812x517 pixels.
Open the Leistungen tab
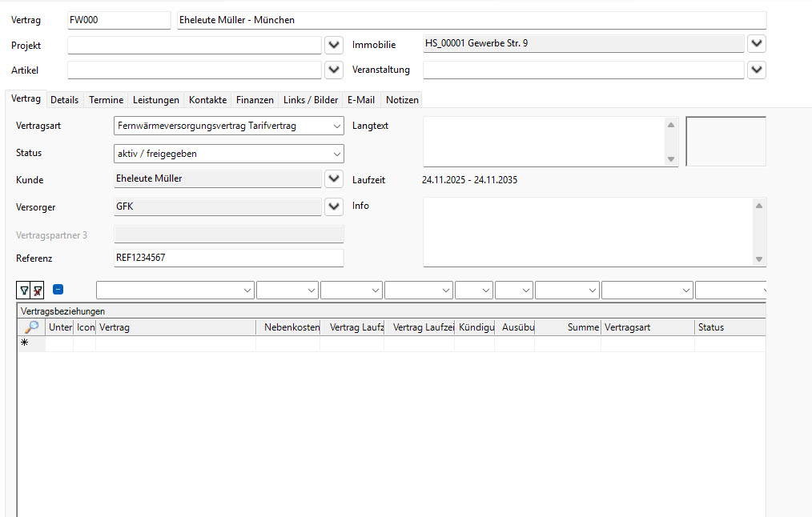(155, 100)
